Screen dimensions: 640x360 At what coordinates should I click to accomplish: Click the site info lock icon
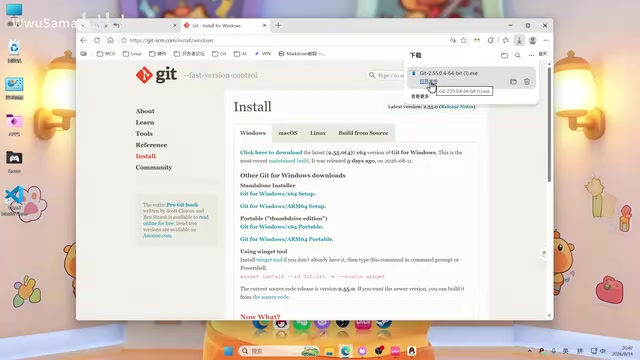tap(124, 40)
